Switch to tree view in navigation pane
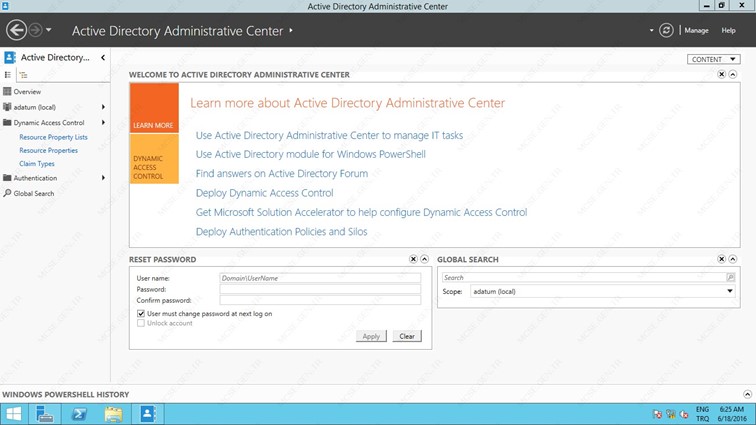 point(23,75)
